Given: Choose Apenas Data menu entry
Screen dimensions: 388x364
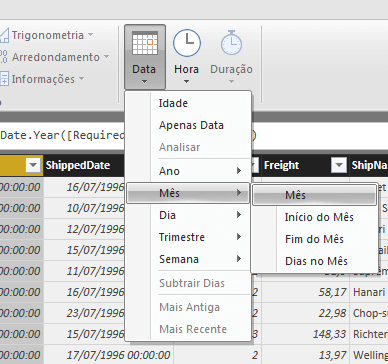Looking at the screenshot, I should pos(188,125).
